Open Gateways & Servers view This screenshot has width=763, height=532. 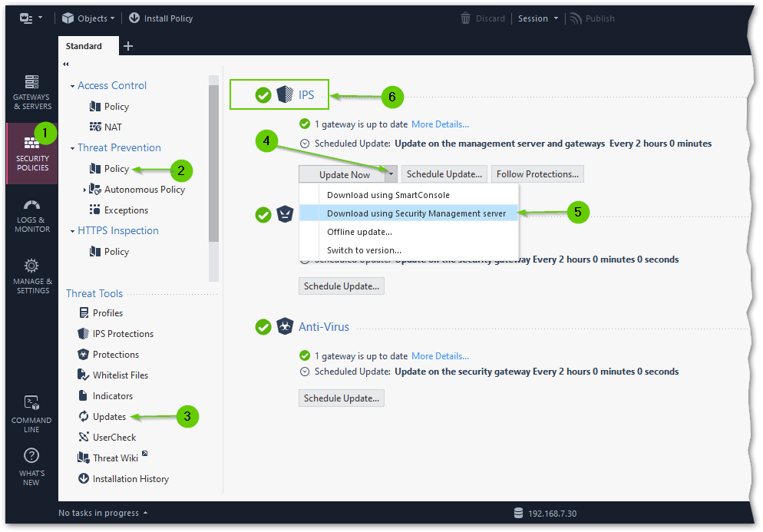(x=32, y=92)
